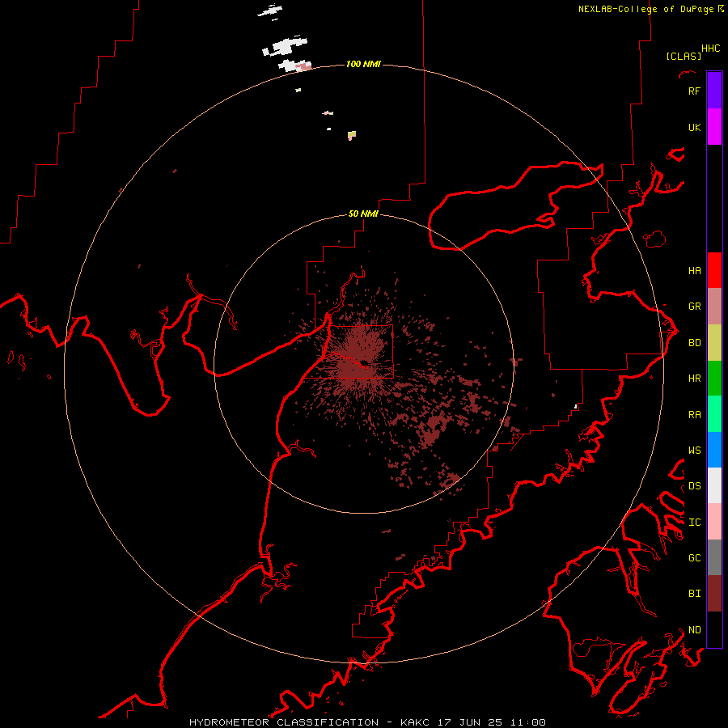Image resolution: width=728 pixels, height=728 pixels.
Task: Click the KAKC radar site identifier
Action: point(415,722)
